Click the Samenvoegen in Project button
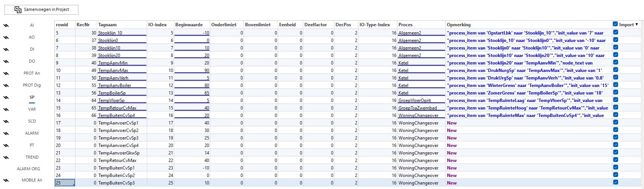 click(x=42, y=10)
